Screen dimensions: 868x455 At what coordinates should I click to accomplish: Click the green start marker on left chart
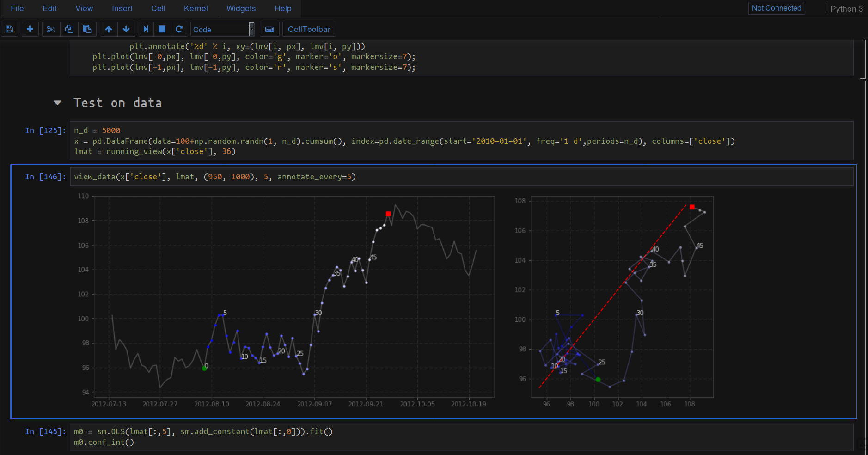tap(204, 369)
